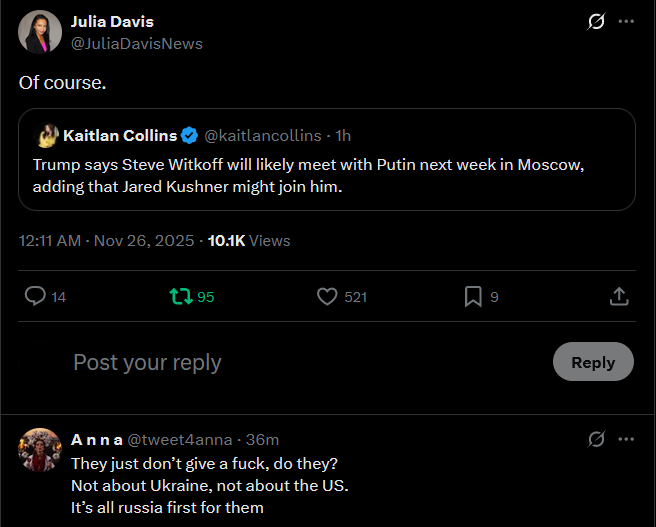The image size is (656, 527).
Task: Bookmark the post using the bookmark icon
Action: click(x=473, y=297)
